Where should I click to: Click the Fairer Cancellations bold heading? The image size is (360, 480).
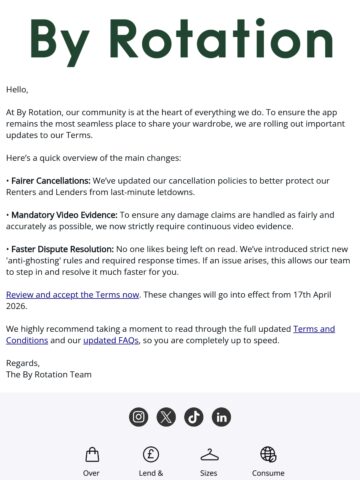pos(51,181)
